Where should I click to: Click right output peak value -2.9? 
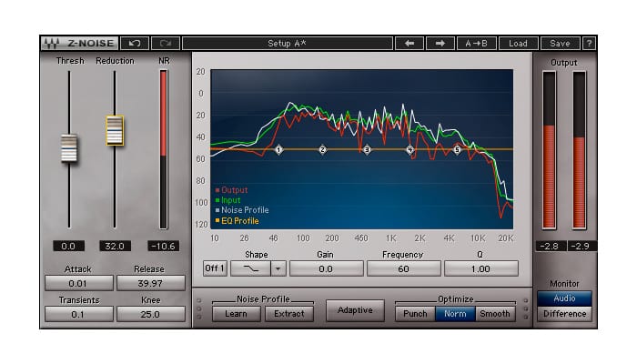[x=581, y=246]
